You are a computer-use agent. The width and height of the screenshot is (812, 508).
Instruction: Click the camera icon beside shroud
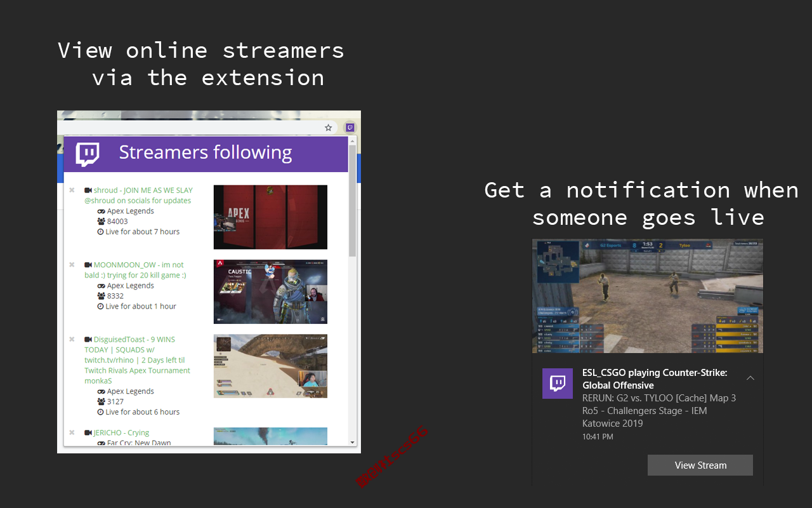point(88,190)
